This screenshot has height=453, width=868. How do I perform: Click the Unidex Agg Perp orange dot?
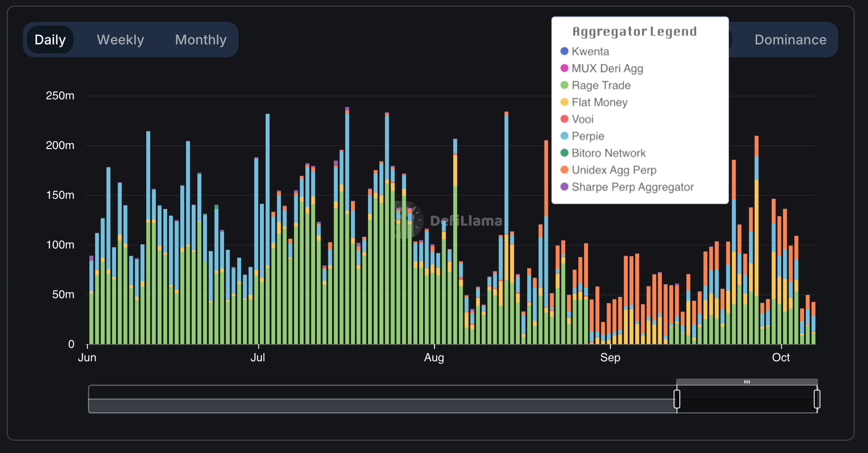coord(564,170)
